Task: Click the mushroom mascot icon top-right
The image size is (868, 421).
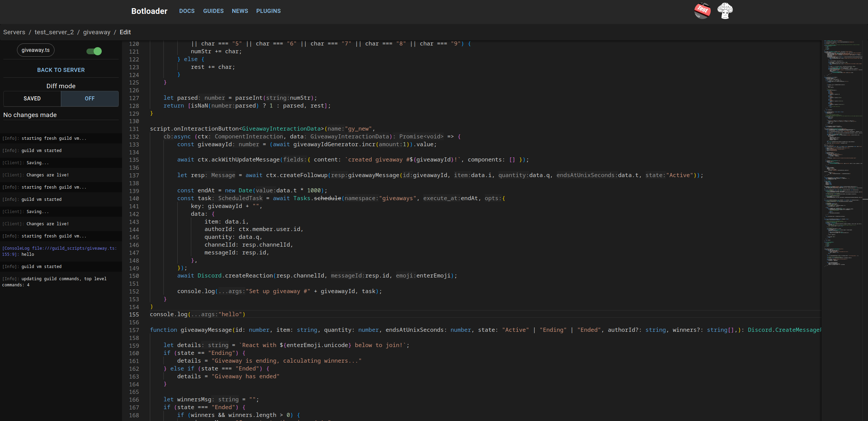Action: [x=725, y=11]
